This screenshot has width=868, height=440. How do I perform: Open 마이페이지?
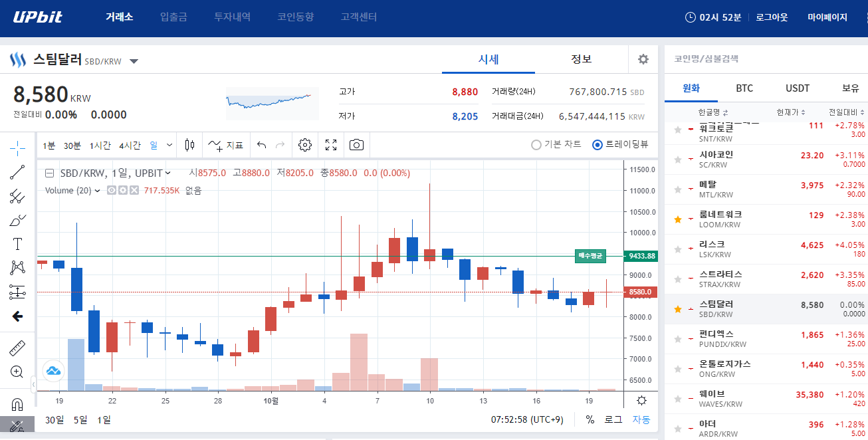827,17
